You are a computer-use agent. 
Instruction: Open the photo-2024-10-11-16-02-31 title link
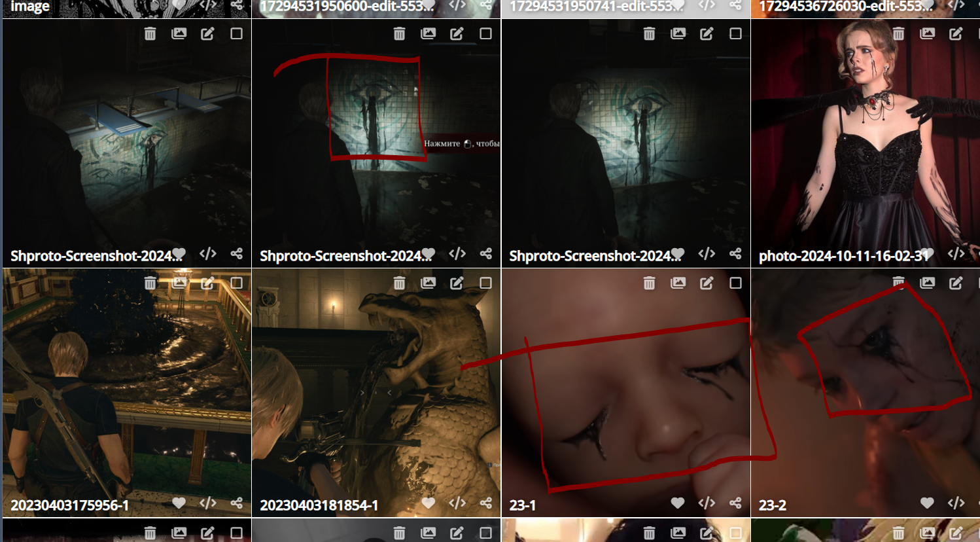point(843,256)
